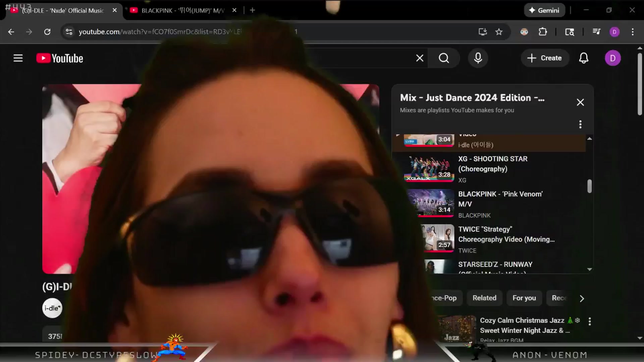This screenshot has width=644, height=362.
Task: Go to YouTube home via logo
Action: pos(60,58)
